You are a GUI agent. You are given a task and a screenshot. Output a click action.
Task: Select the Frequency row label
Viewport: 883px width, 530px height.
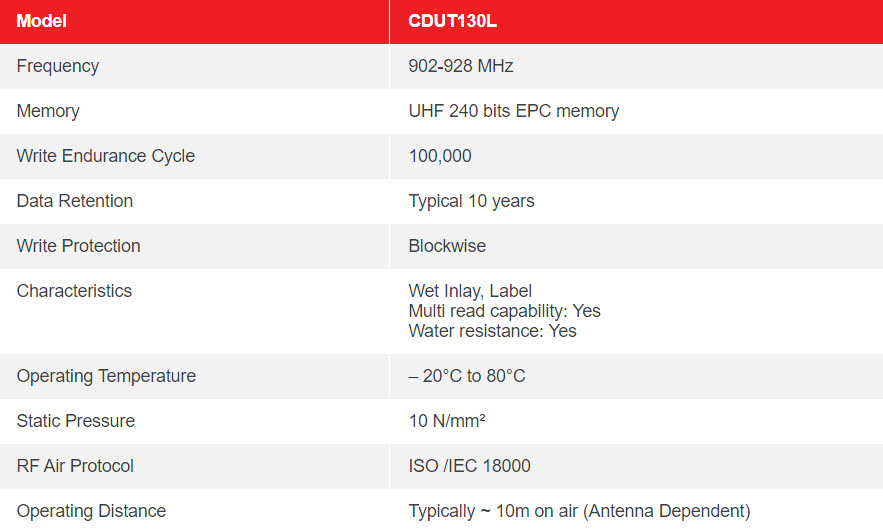(x=58, y=66)
